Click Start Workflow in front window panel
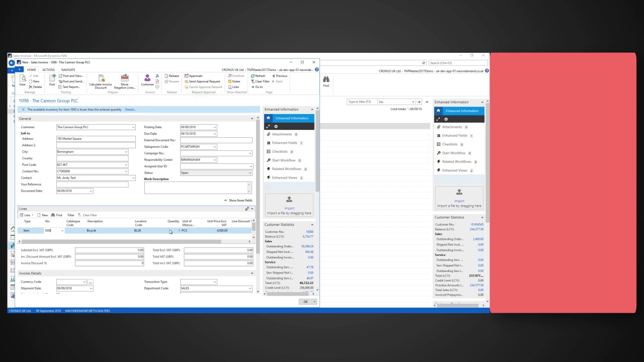The height and width of the screenshot is (362, 644). point(283,160)
